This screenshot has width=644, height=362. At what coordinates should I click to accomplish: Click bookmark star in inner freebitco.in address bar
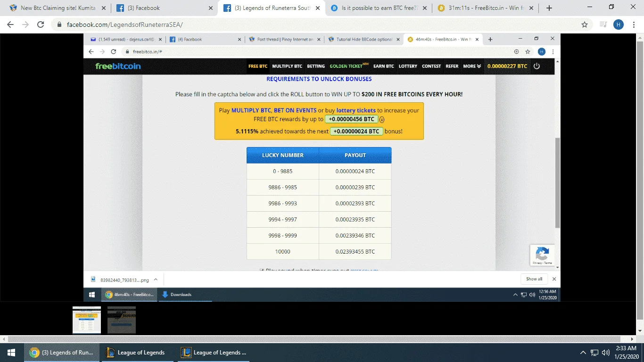coord(528,52)
